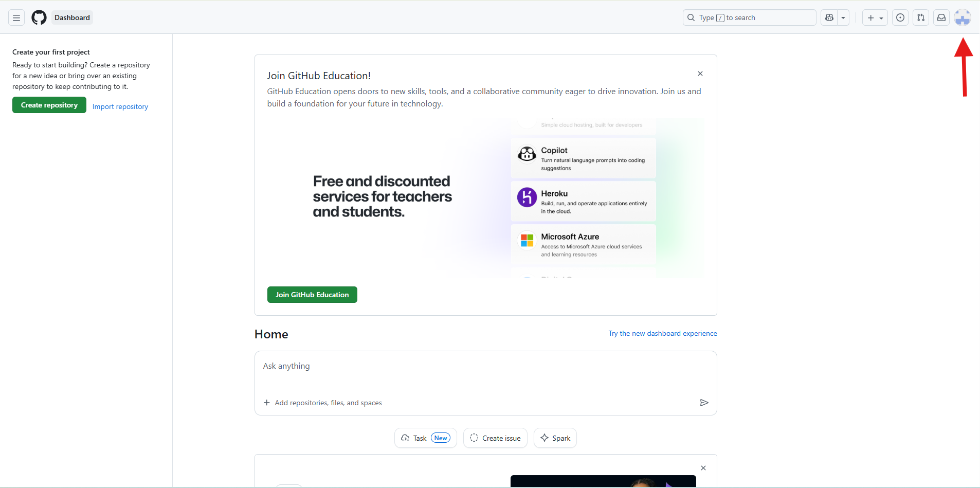
Task: Click the green Create repository button
Action: (x=49, y=105)
